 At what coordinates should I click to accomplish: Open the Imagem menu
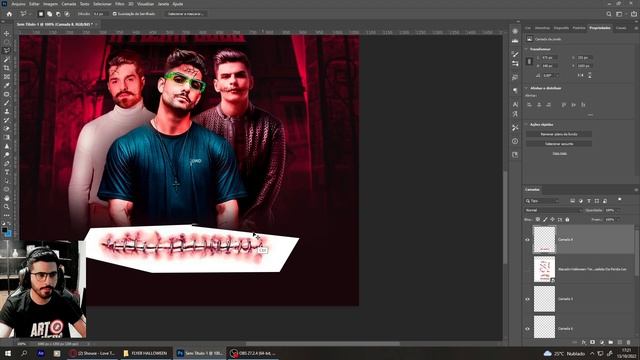[51, 4]
